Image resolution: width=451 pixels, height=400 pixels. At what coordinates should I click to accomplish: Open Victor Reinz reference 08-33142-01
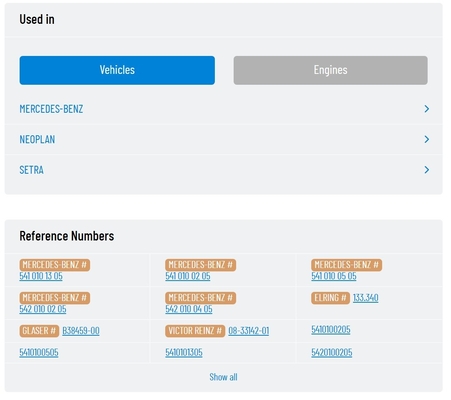tap(249, 331)
